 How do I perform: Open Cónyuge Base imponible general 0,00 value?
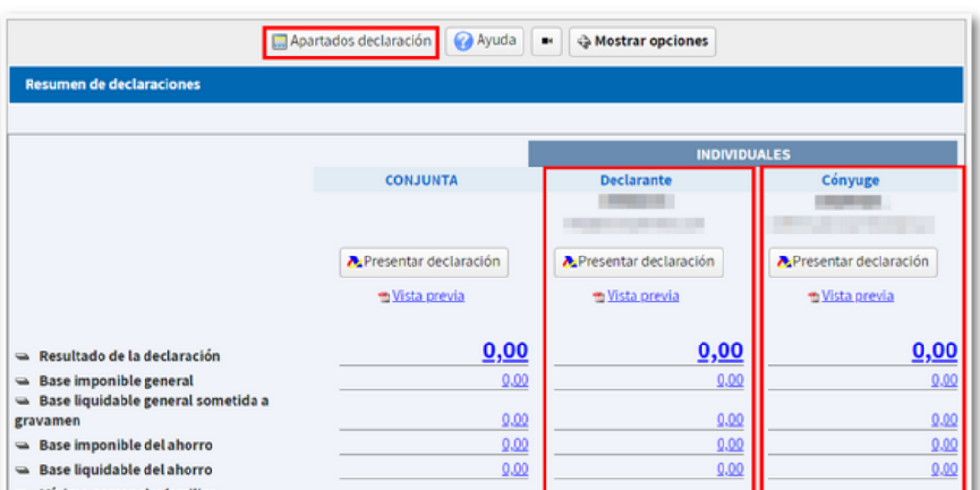(944, 381)
